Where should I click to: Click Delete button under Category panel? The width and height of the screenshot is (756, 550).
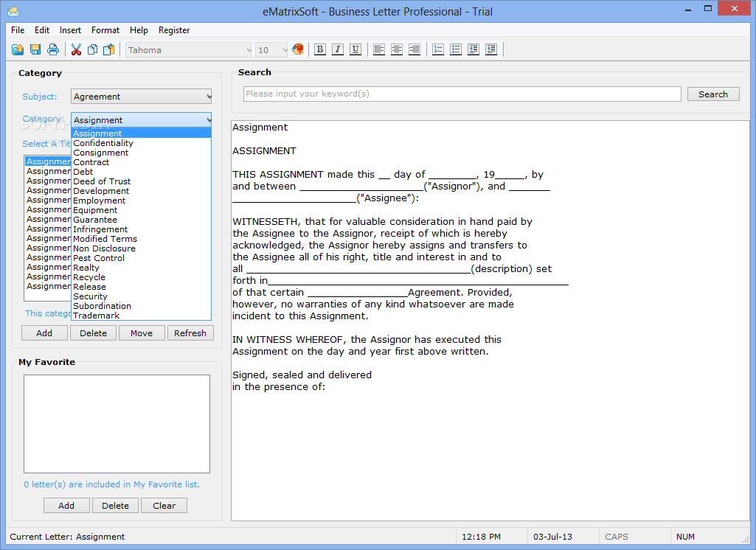click(x=94, y=333)
